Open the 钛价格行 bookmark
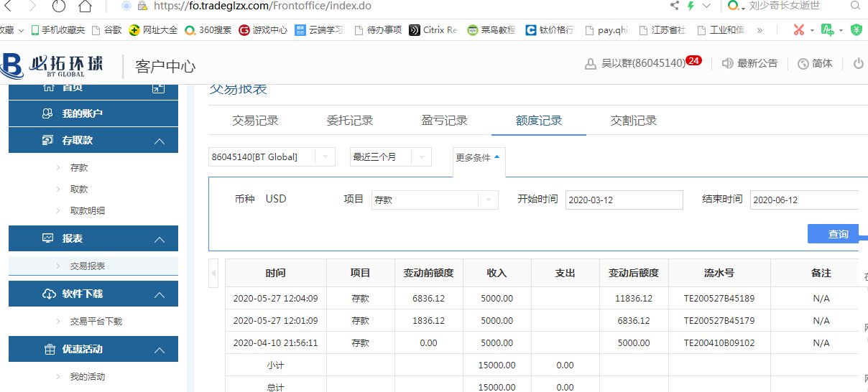 (x=550, y=30)
